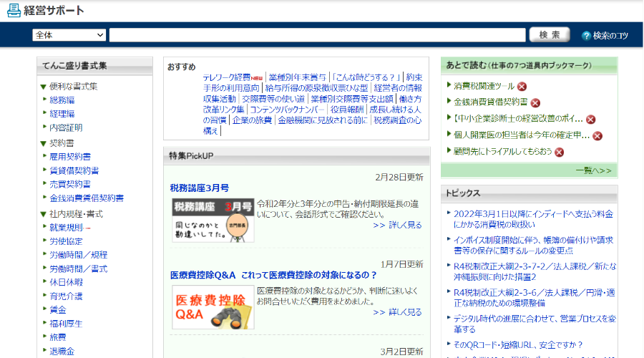This screenshot has width=644, height=358.
Task: Collapse the 契約書 category triangle
Action: pyautogui.click(x=44, y=143)
